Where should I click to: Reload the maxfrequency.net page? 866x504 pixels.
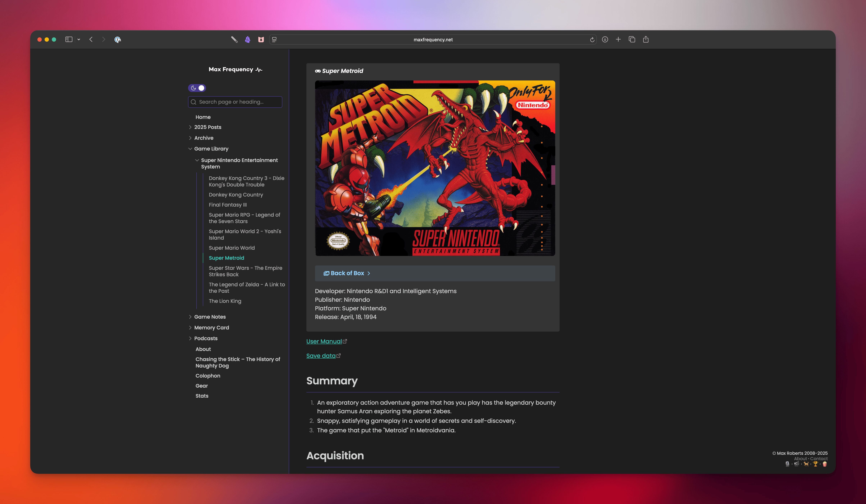[592, 40]
